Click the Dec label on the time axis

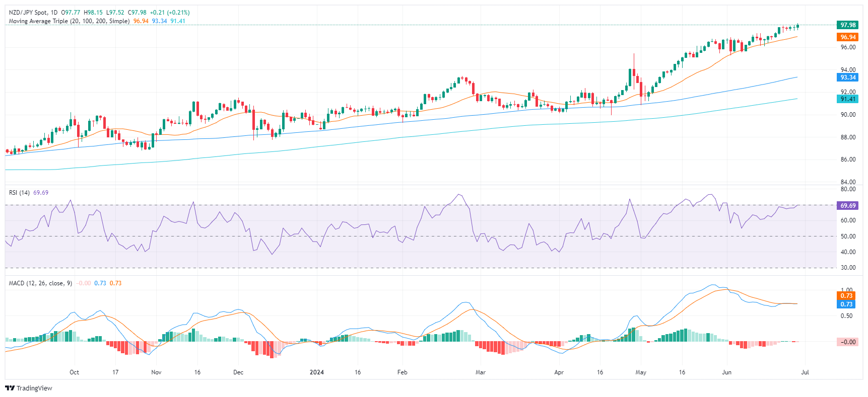pyautogui.click(x=238, y=372)
